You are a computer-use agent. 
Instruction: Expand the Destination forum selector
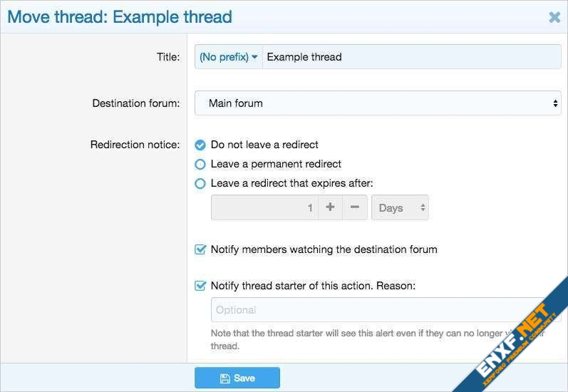click(x=378, y=103)
